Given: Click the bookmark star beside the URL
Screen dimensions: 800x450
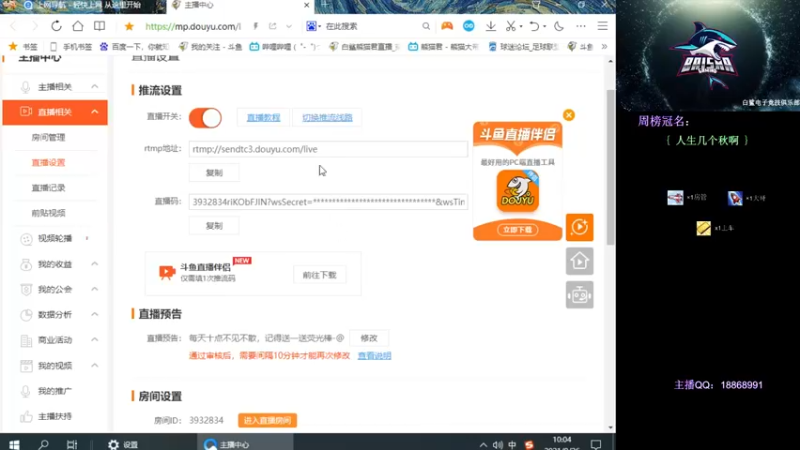Looking at the screenshot, I should coord(129,26).
